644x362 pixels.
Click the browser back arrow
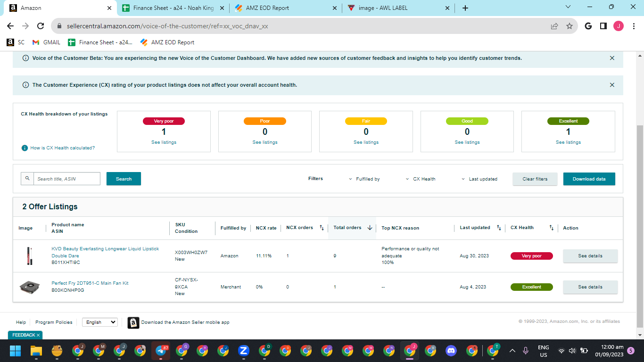[10, 26]
